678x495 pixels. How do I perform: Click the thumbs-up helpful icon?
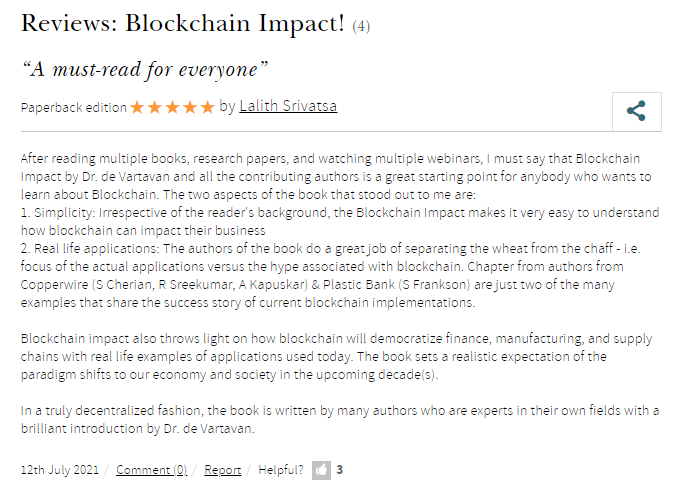321,469
